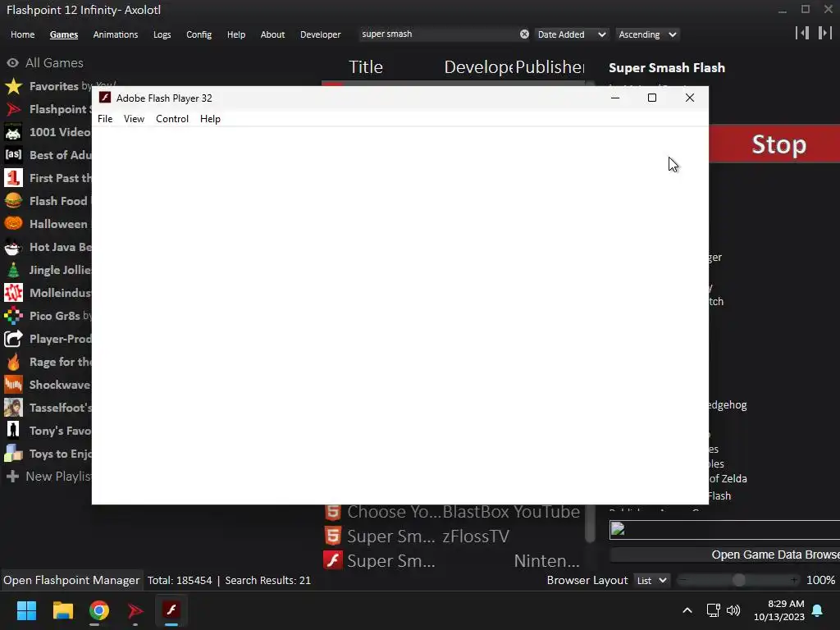This screenshot has height=630, width=840.
Task: Sort by the Publisher column header
Action: 550,67
